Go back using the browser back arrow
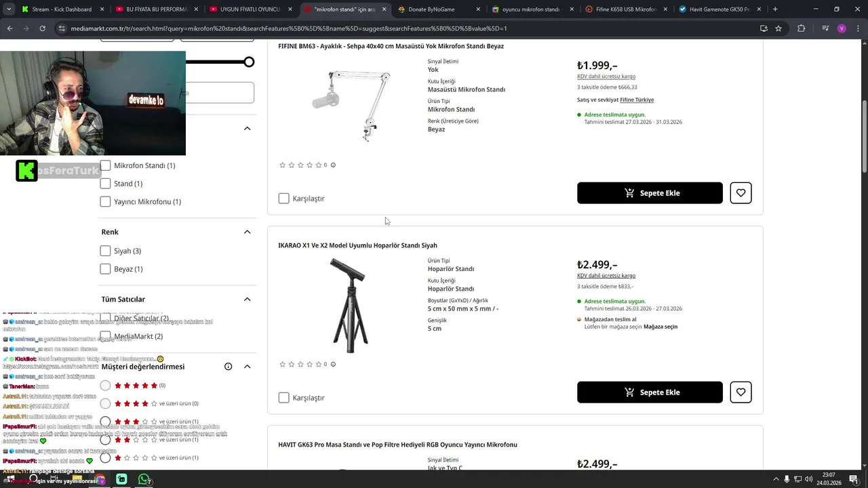The height and width of the screenshot is (488, 868). [9, 28]
